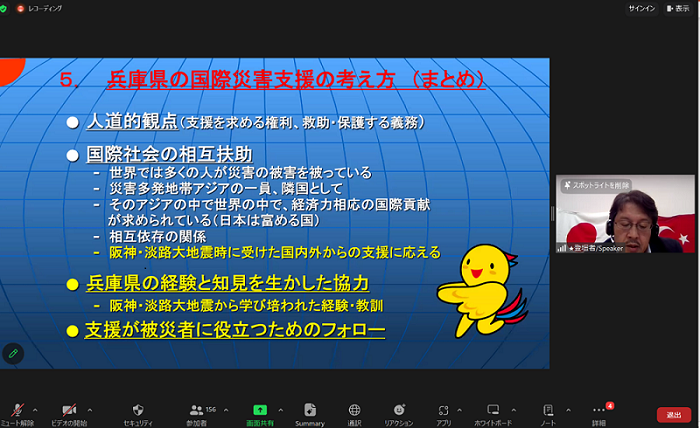Expand Whiteboard options arrow

tap(514, 410)
